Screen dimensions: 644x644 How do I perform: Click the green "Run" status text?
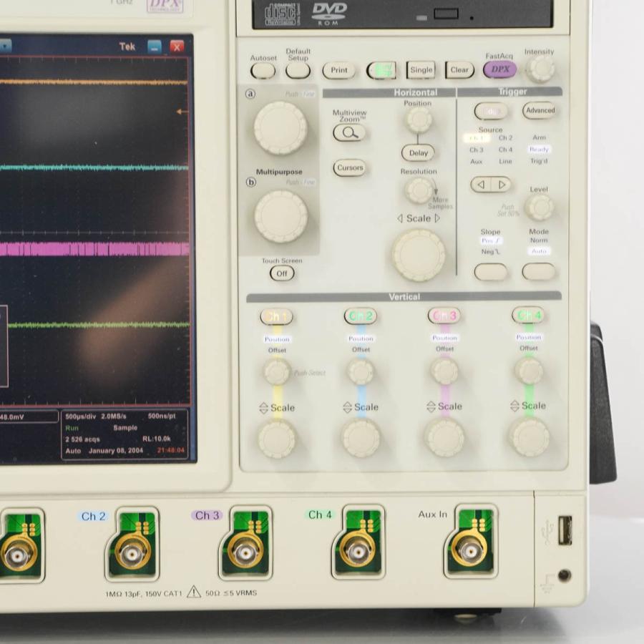pyautogui.click(x=72, y=428)
